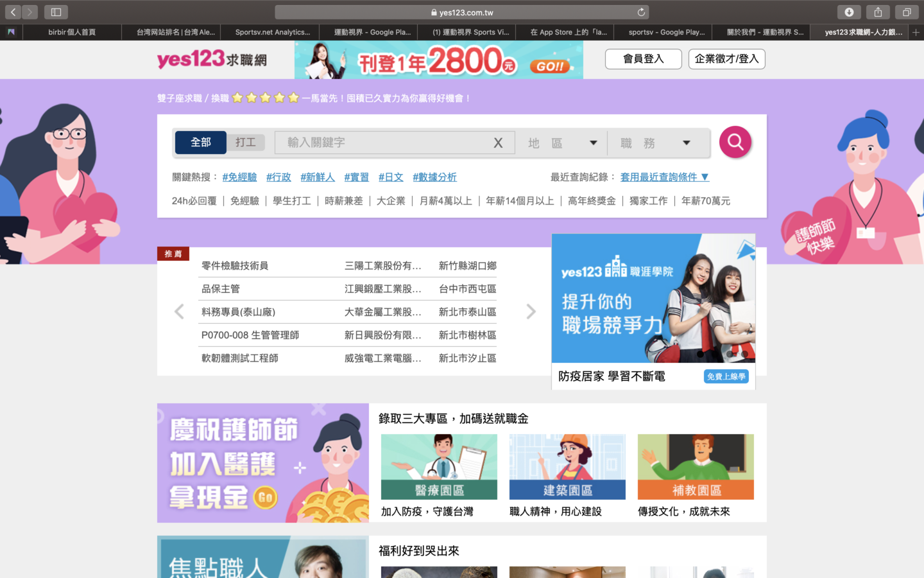924x578 pixels.
Task: Click the 大企業 filter link
Action: click(x=391, y=201)
